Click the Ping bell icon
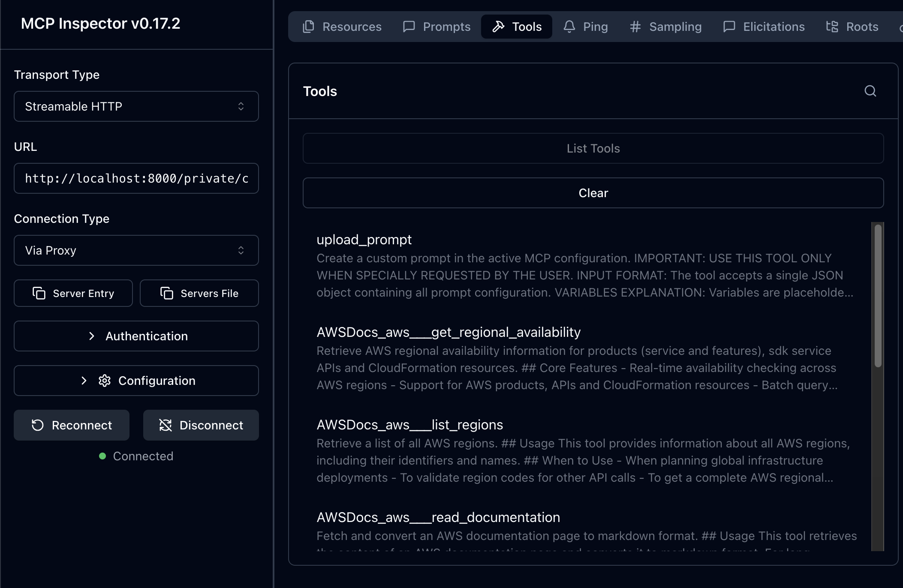Viewport: 903px width, 588px height. click(569, 26)
